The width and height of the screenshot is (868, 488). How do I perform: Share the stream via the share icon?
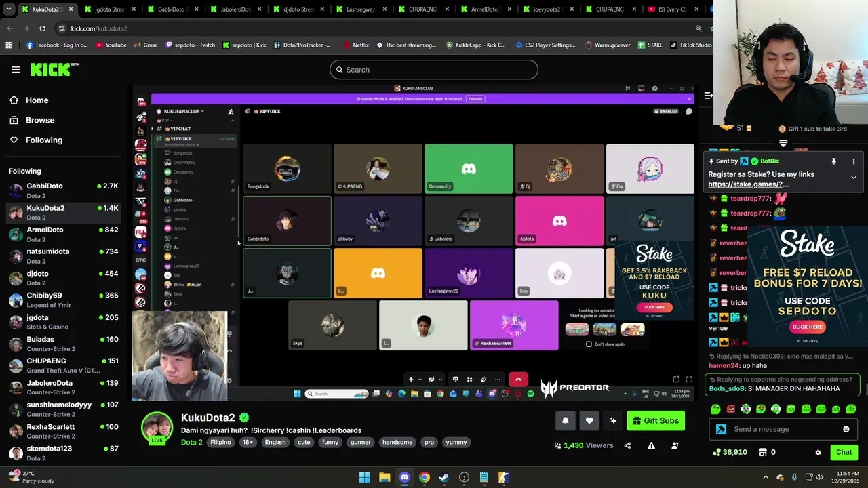(x=627, y=445)
